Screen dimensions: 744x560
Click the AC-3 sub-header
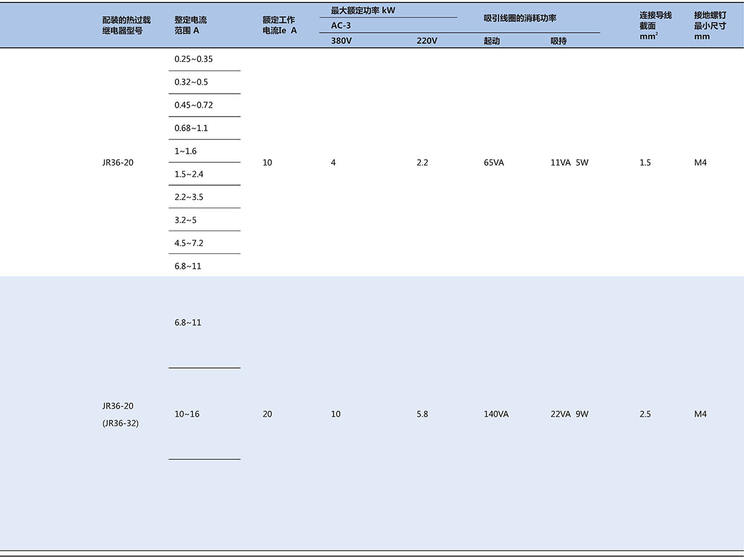pyautogui.click(x=341, y=25)
